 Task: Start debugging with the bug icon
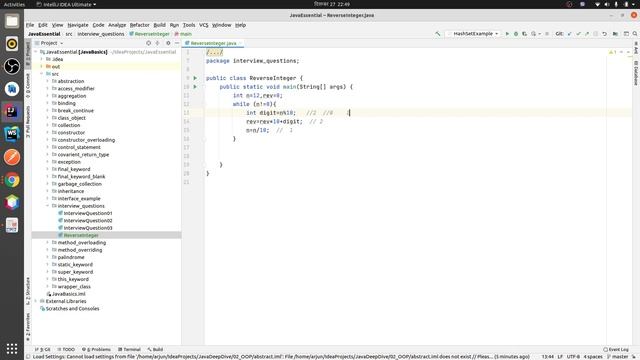coord(516,34)
